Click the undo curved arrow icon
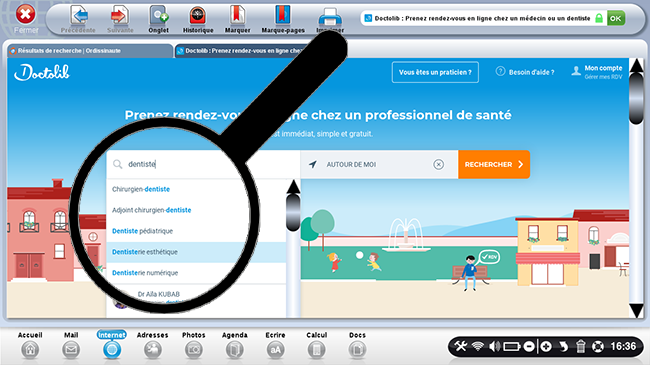The width and height of the screenshot is (650, 365). coord(563,346)
